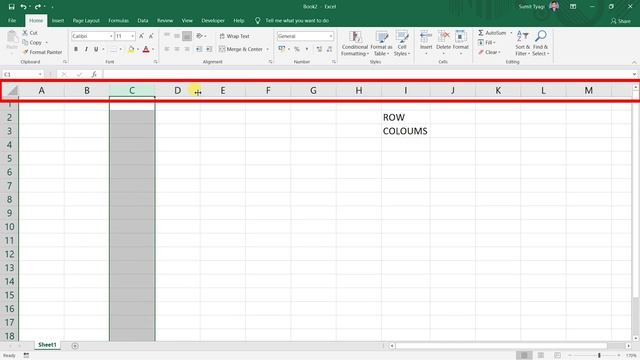Increase the cell indent
This screenshot has height=360, width=640.
[209, 49]
